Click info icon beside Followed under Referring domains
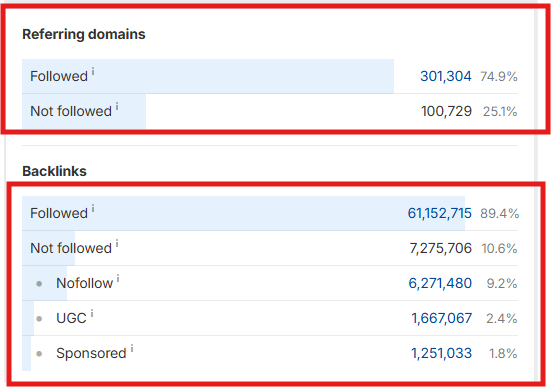The image size is (552, 388). (x=93, y=72)
